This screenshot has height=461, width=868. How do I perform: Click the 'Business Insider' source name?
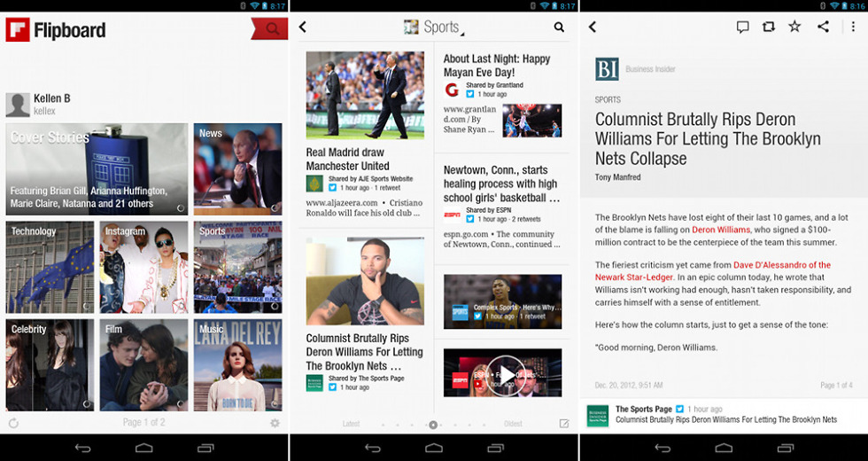tap(650, 69)
